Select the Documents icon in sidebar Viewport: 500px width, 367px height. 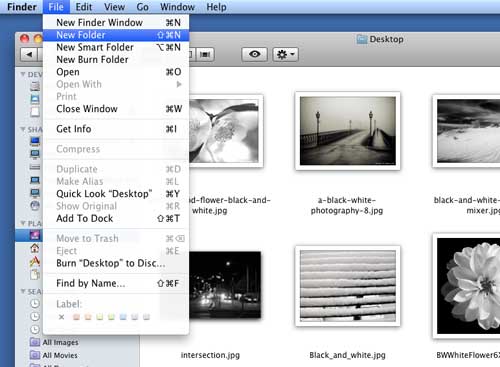pyautogui.click(x=35, y=274)
